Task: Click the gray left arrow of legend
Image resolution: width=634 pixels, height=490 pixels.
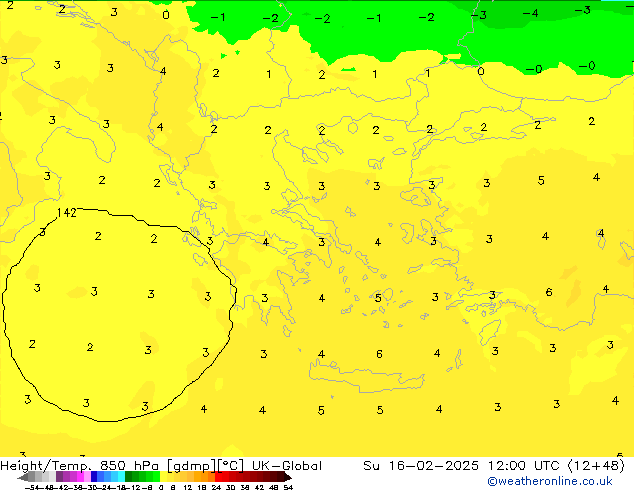Action: coord(22,477)
